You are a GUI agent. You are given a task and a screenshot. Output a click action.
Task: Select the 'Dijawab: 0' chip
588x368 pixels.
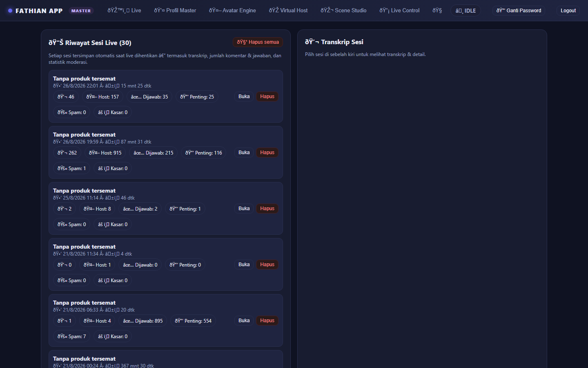140,265
